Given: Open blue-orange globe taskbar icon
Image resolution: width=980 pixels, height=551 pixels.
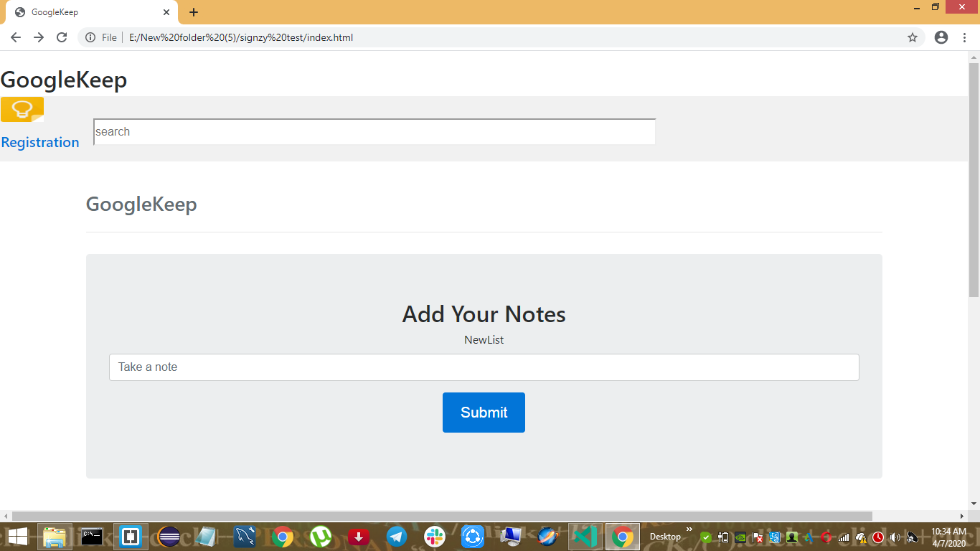Looking at the screenshot, I should coord(548,537).
